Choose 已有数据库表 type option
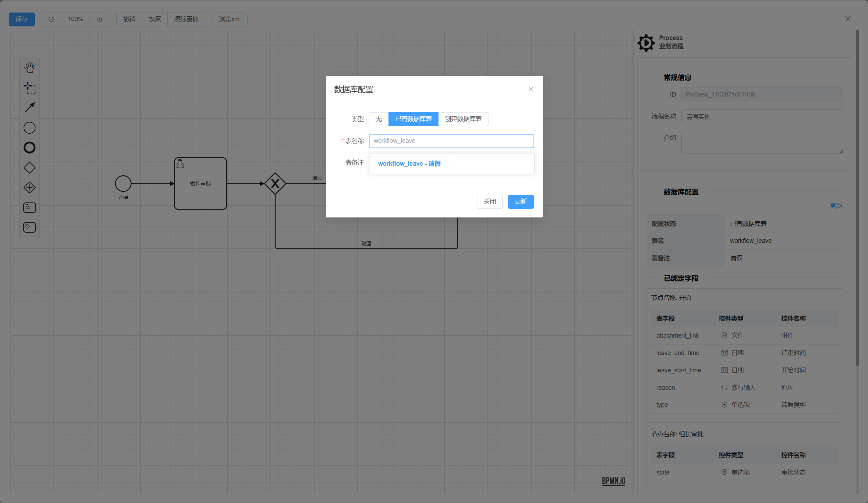Viewport: 868px width, 503px height. (414, 119)
